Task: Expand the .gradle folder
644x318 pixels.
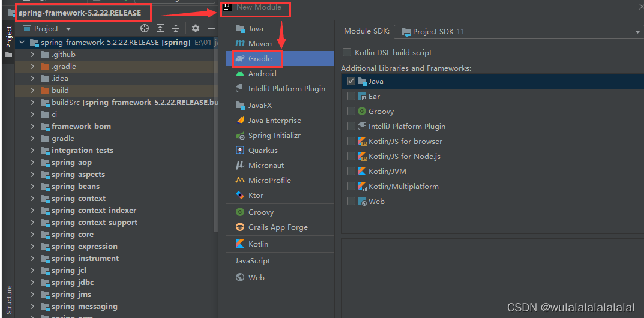Action: pyautogui.click(x=32, y=67)
